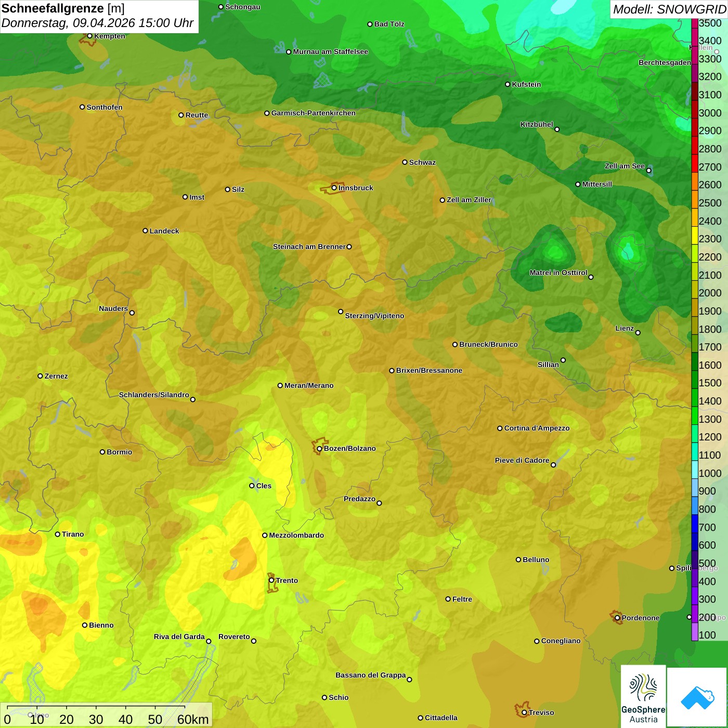Click the Predazzo label
This screenshot has height=728, width=728.
coord(359,499)
